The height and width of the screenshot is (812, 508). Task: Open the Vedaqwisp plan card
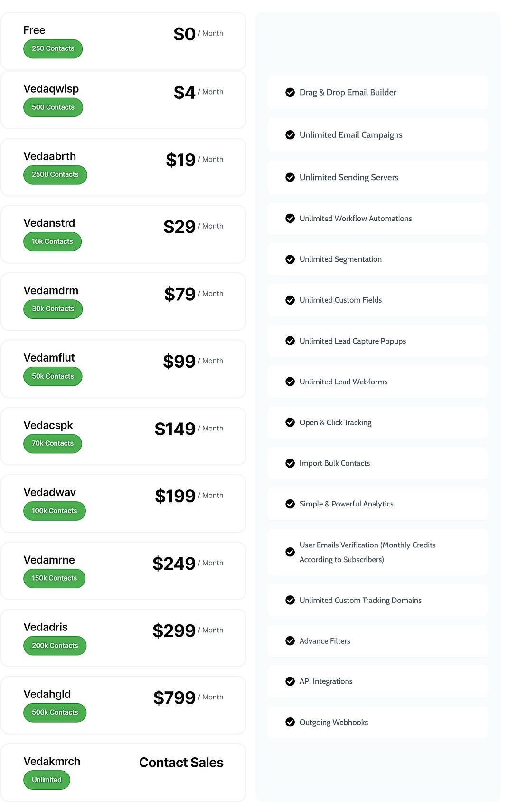click(123, 100)
